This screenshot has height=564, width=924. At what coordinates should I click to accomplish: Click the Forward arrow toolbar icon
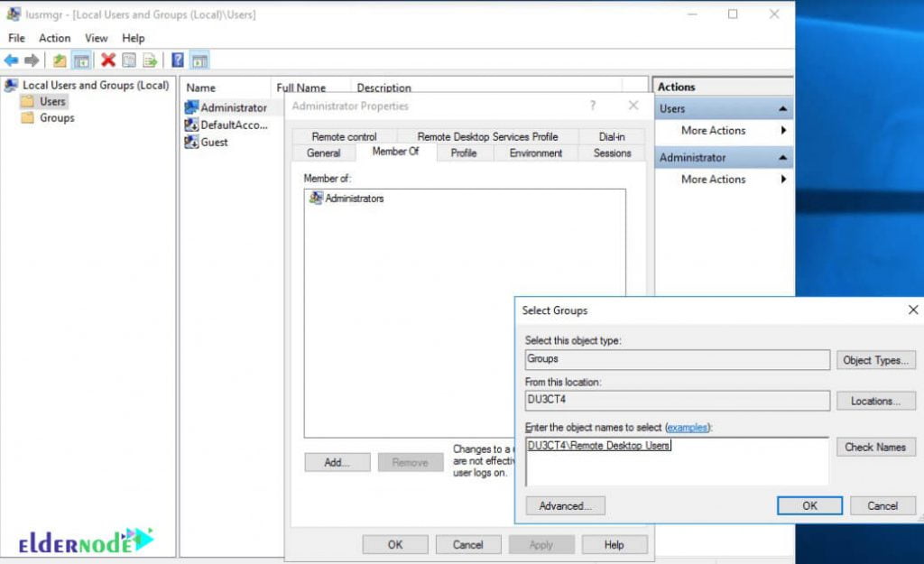pyautogui.click(x=32, y=60)
